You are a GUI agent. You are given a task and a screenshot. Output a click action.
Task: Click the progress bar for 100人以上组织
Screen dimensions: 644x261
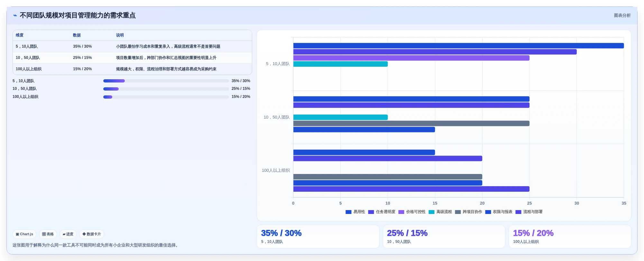[x=166, y=97]
